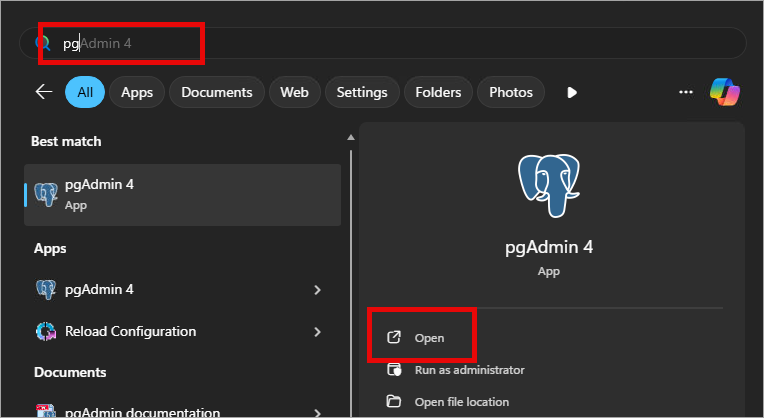Click pgAdmin 4 icon in Best match
The width and height of the screenshot is (764, 418).
(x=45, y=194)
